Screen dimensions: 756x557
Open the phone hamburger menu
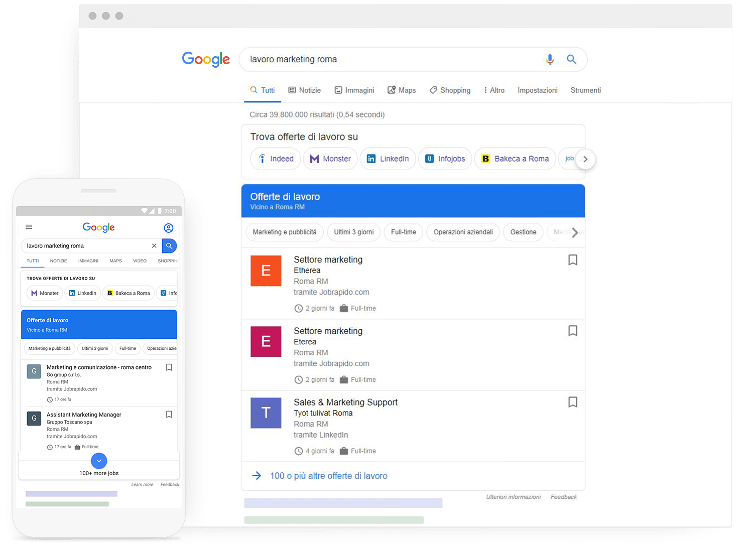click(x=29, y=227)
